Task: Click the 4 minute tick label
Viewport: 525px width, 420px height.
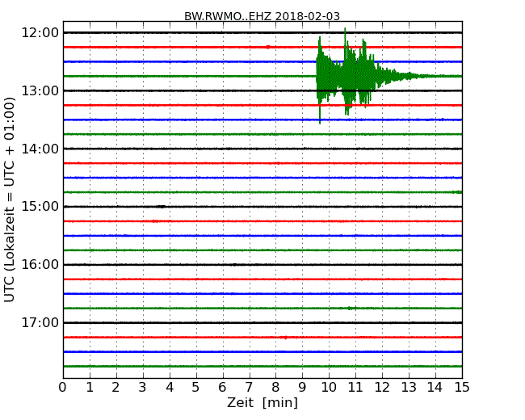Action: point(170,388)
